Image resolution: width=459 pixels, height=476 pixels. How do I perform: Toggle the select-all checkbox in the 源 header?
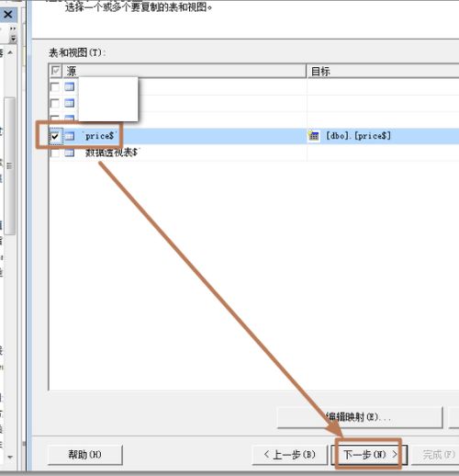click(56, 71)
